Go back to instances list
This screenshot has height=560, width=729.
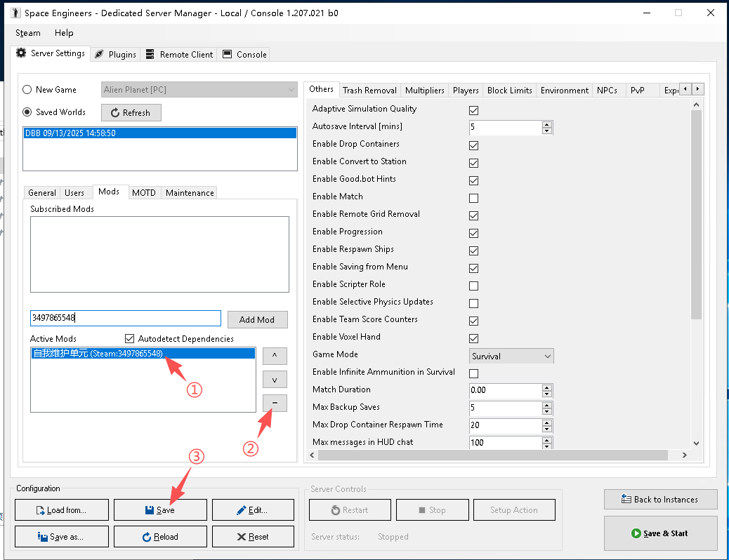(660, 500)
